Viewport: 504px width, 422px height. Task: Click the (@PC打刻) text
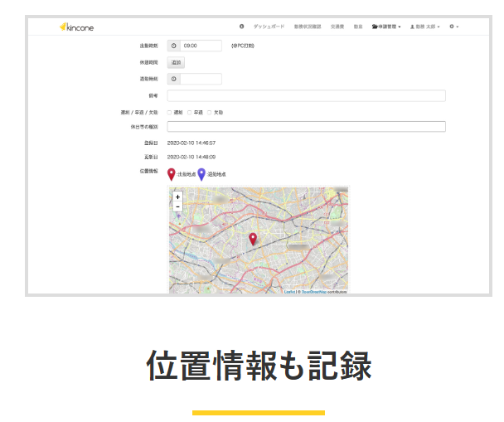(243, 46)
